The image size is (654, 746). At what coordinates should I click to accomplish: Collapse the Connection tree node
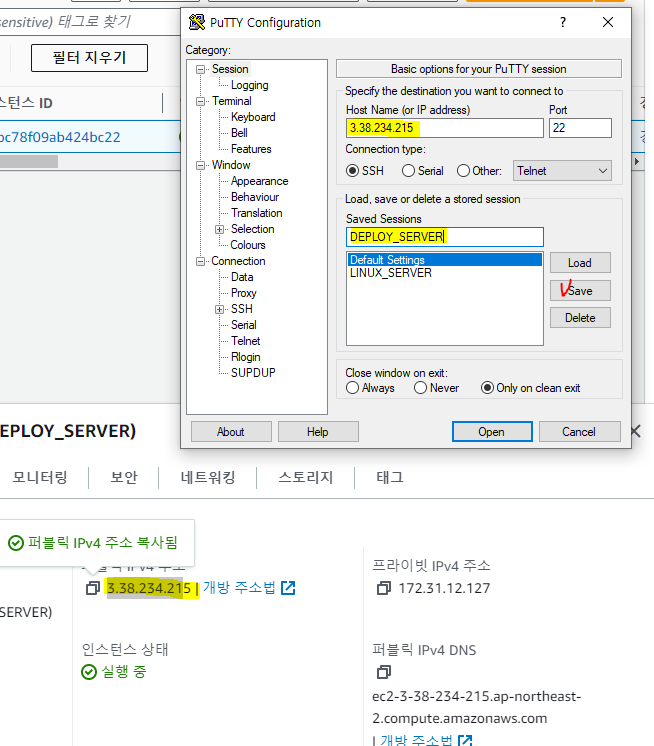201,261
